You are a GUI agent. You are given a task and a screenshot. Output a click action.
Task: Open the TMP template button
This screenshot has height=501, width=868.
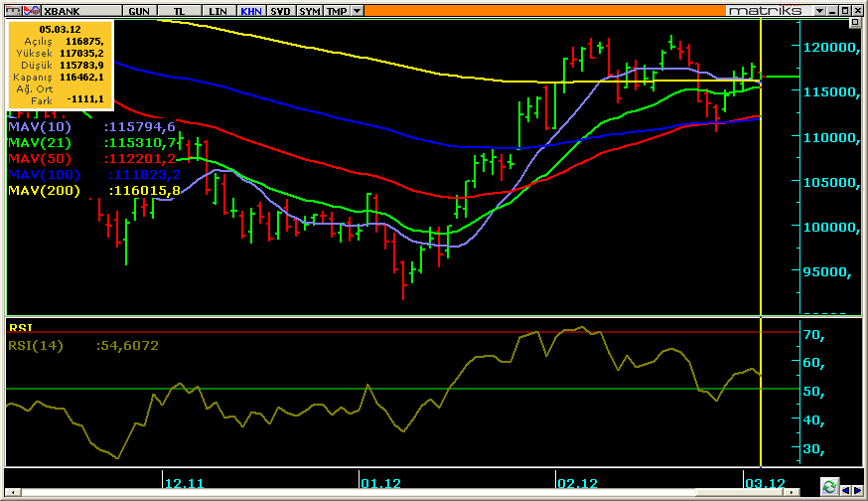tap(337, 11)
